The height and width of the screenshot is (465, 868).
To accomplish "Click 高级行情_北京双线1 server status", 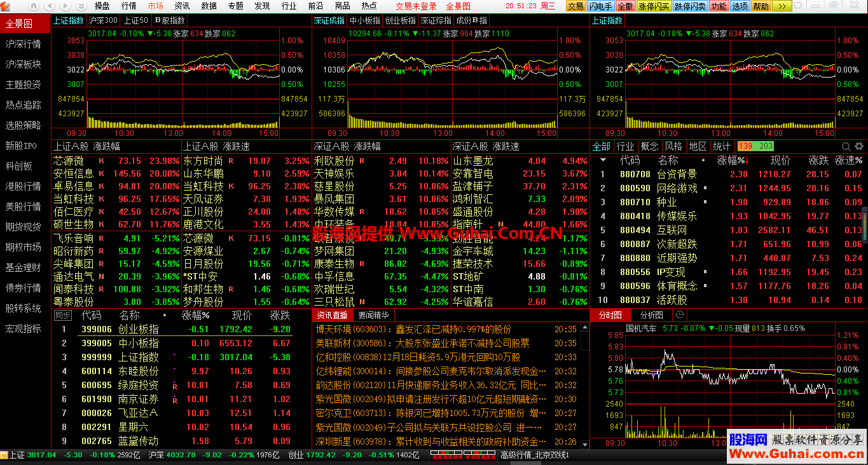I will click(x=535, y=455).
